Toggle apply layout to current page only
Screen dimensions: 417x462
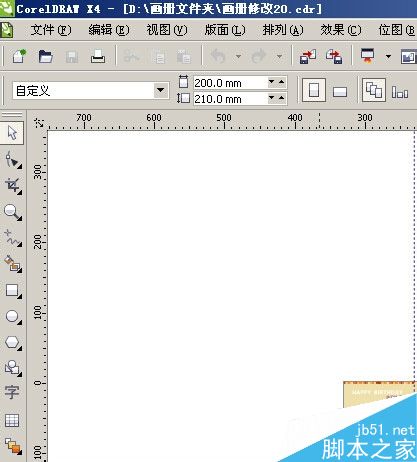pos(400,92)
